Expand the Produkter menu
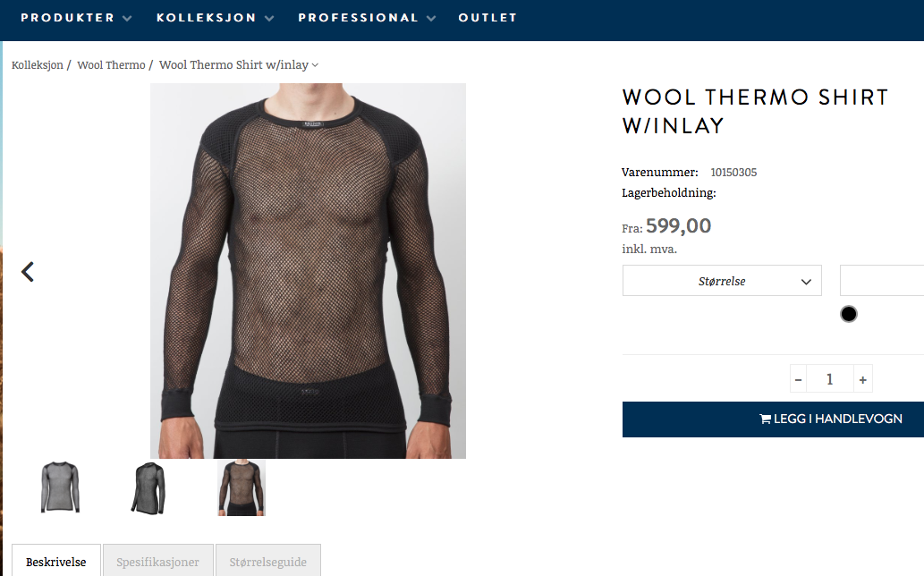The height and width of the screenshot is (576, 924). coord(76,18)
